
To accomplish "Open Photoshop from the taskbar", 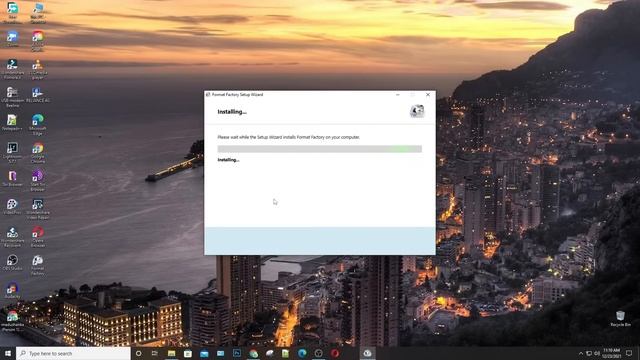I will click(236, 353).
